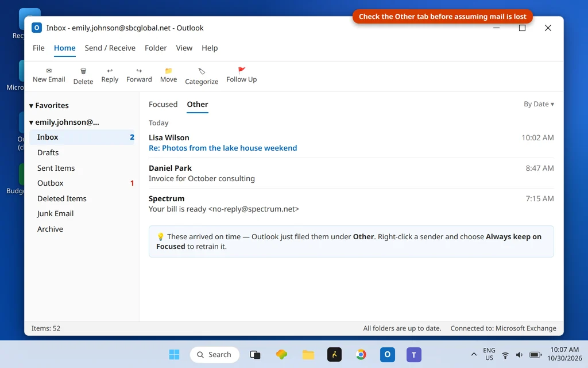Click the New Email envelope icon
Viewport: 588px width, 368px height.
(x=49, y=71)
